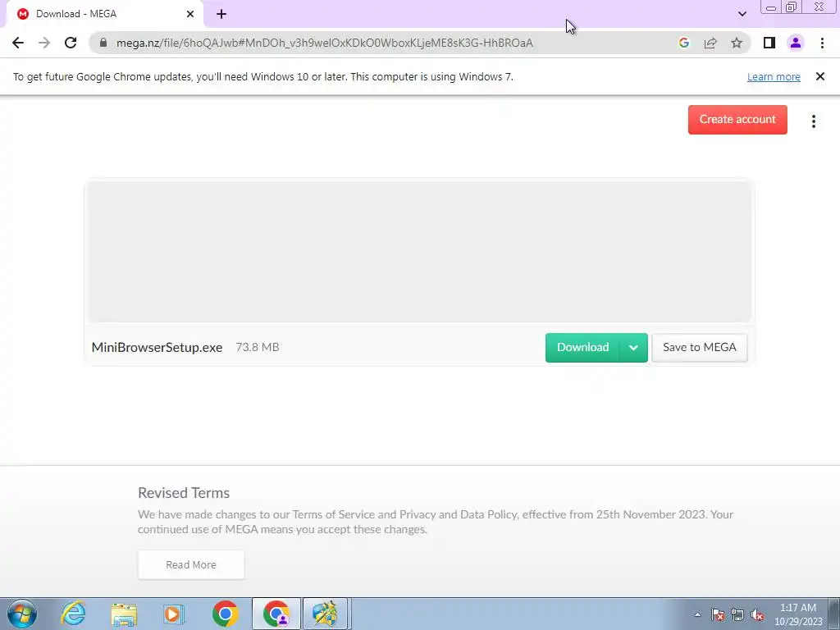Dismiss the Chrome update notification bar
Image resolution: width=840 pixels, height=630 pixels.
pos(819,76)
